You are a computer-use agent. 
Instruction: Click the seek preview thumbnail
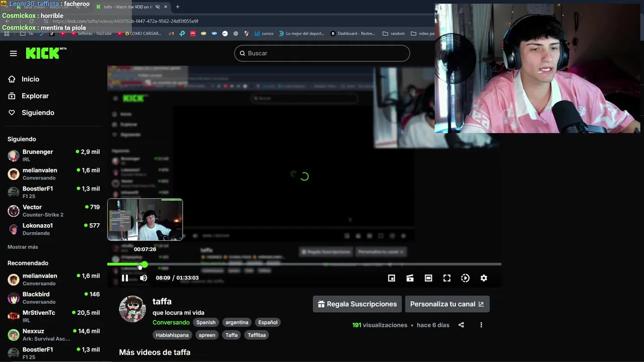click(145, 220)
